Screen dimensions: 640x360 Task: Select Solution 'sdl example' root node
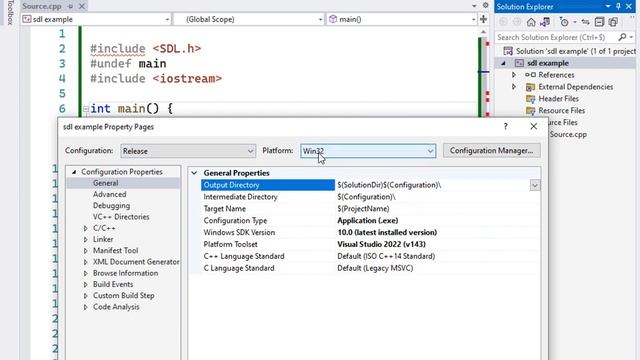[x=575, y=51]
